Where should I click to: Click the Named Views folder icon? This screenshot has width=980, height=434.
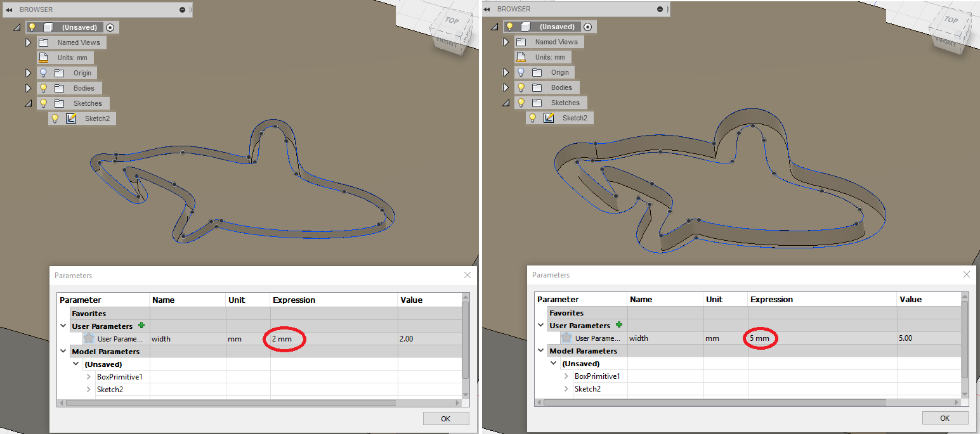click(x=42, y=42)
